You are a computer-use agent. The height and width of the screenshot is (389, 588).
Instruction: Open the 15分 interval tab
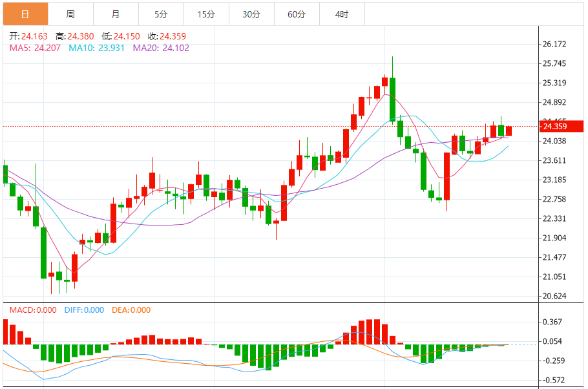(x=206, y=14)
